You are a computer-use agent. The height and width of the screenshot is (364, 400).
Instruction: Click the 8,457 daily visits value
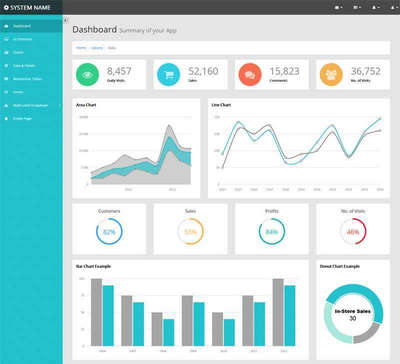(x=119, y=71)
